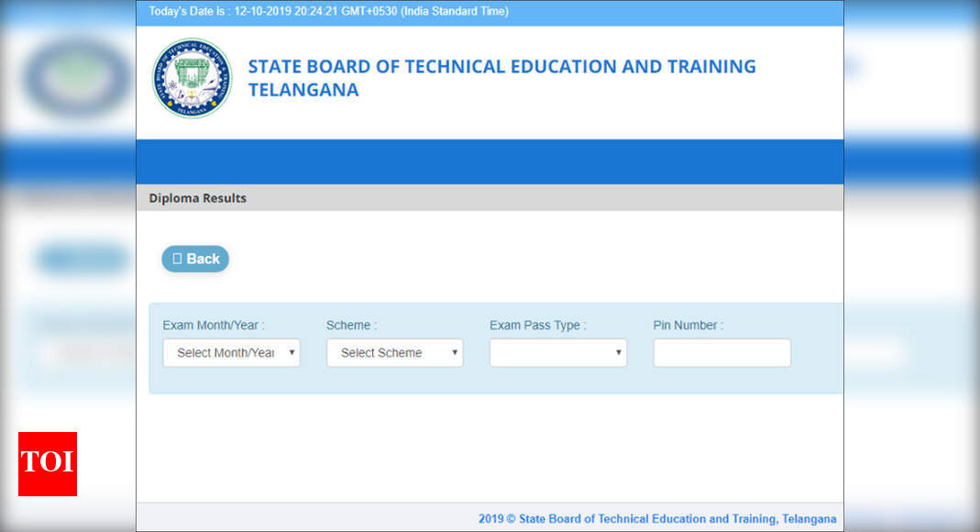Viewport: 980px width, 532px height.
Task: Click the Diploma Results section header
Action: tap(197, 198)
